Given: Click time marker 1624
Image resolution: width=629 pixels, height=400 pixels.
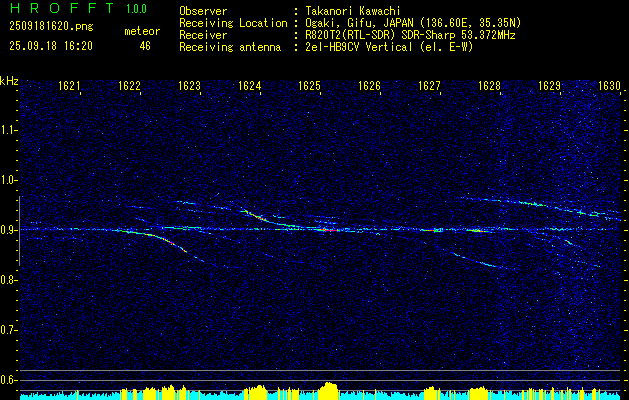Looking at the screenshot, I should click(250, 85).
